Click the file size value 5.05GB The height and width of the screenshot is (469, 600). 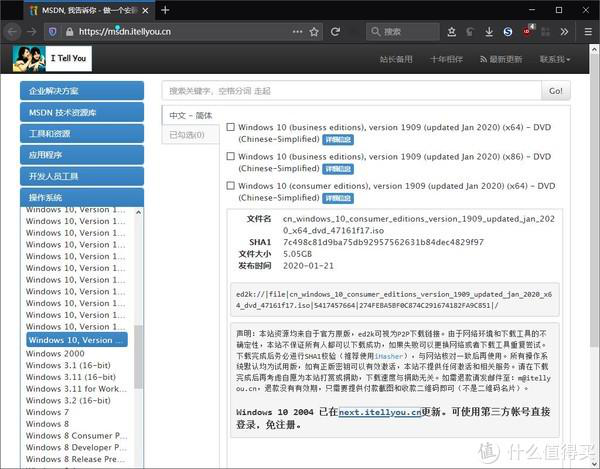(x=297, y=254)
